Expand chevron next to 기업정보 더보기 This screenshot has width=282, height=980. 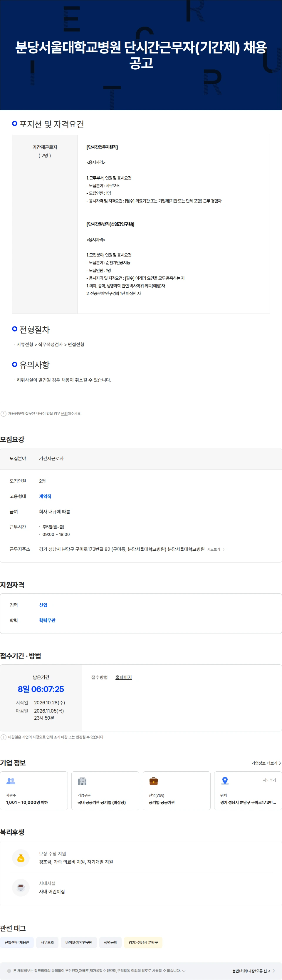coord(280,763)
